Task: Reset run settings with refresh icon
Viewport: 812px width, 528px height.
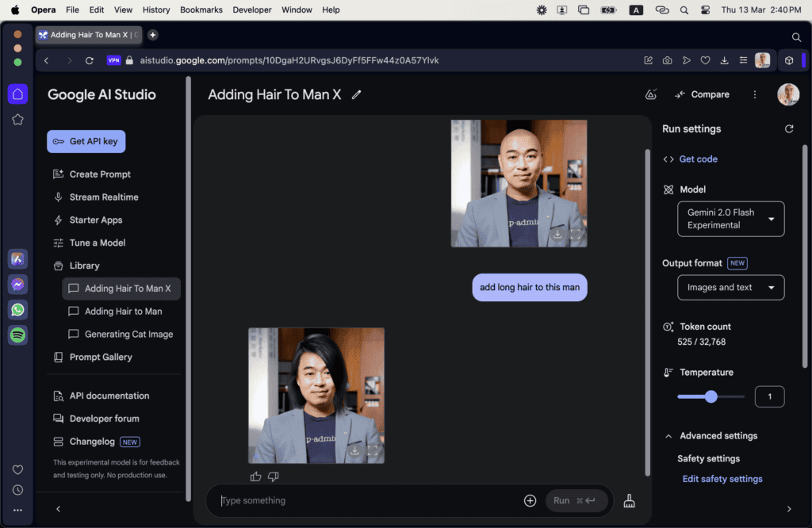Action: pyautogui.click(x=788, y=128)
